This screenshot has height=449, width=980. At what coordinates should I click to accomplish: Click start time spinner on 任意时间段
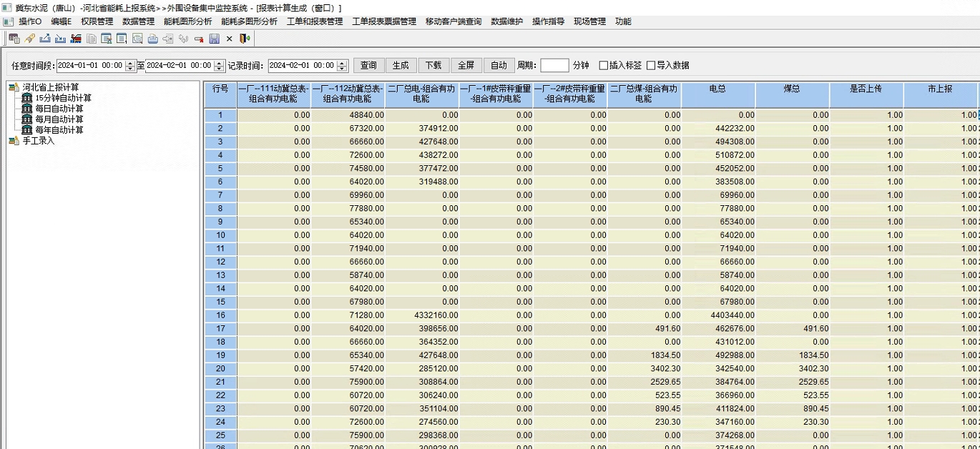click(x=130, y=66)
